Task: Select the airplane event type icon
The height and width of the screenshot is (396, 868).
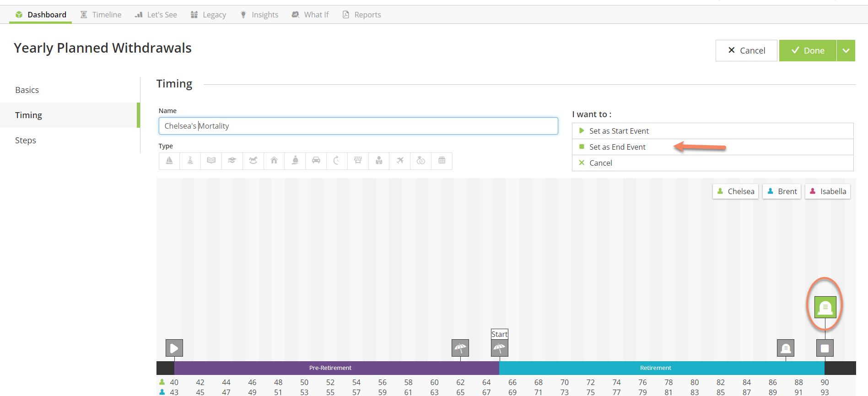Action: [x=400, y=161]
